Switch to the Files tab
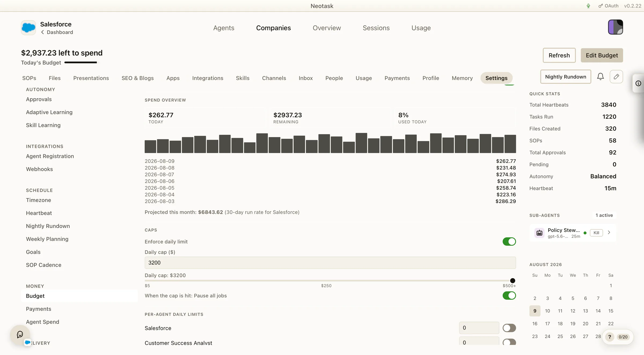The height and width of the screenshot is (355, 644). pyautogui.click(x=54, y=78)
